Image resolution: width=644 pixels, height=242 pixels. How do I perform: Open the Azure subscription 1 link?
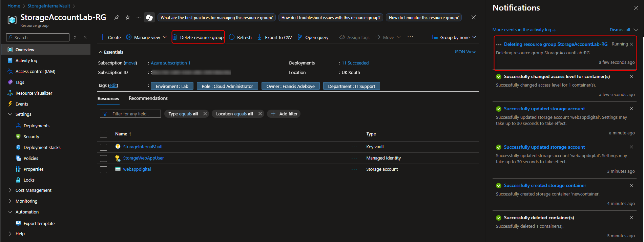[170, 63]
